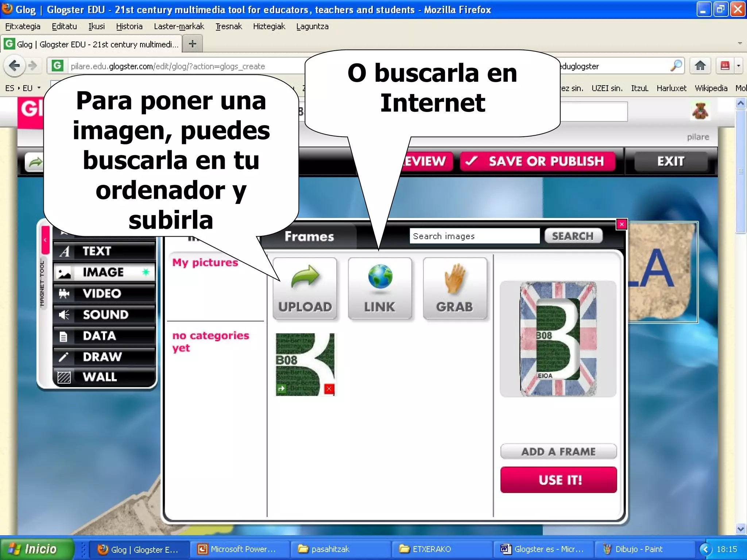The image size is (747, 560).
Task: Go back with Firefox back arrow
Action: tap(14, 66)
